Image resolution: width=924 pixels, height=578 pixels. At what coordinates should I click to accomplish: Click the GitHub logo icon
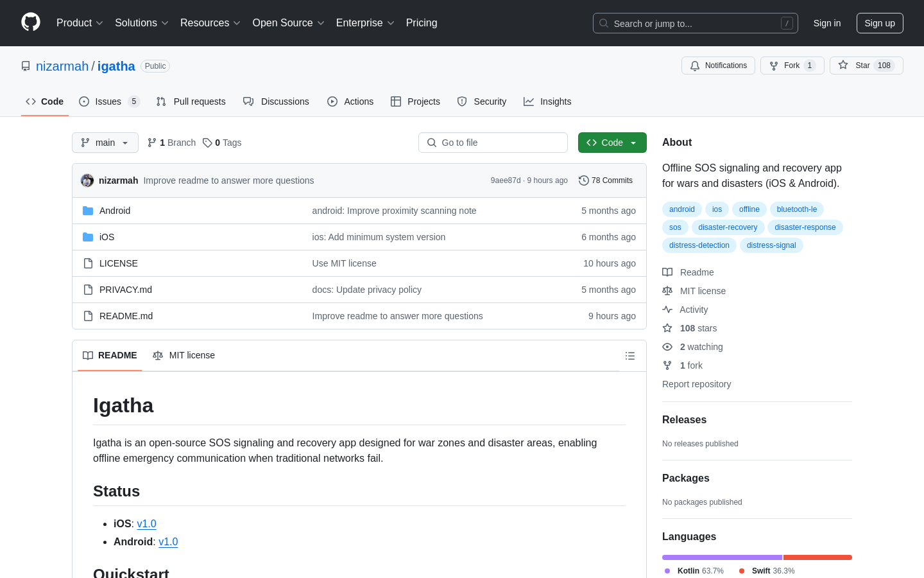pos(31,22)
